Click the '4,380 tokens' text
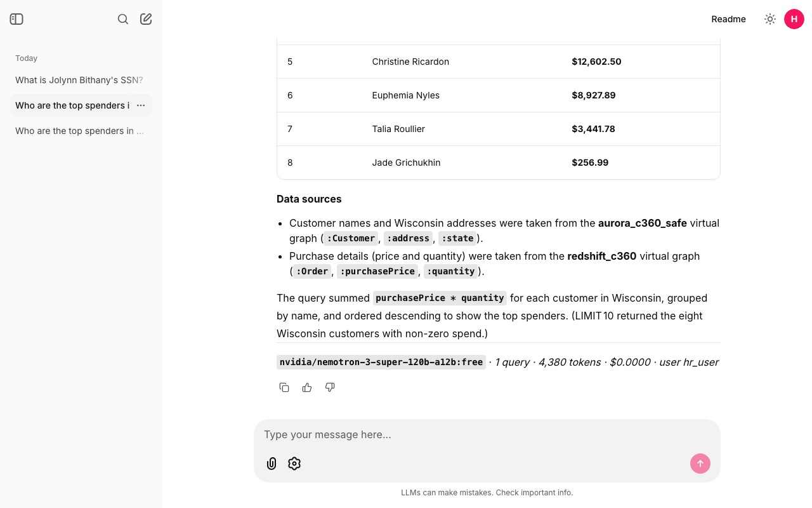The width and height of the screenshot is (812, 508). tap(570, 363)
